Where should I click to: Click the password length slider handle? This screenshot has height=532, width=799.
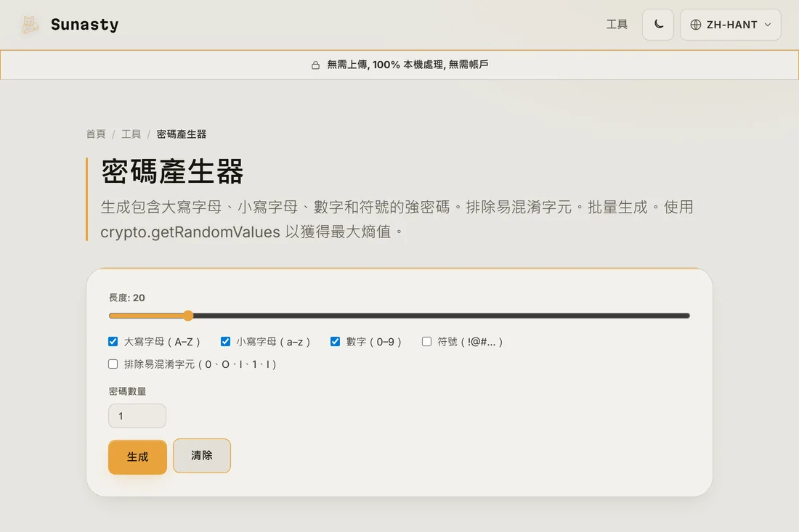click(188, 316)
